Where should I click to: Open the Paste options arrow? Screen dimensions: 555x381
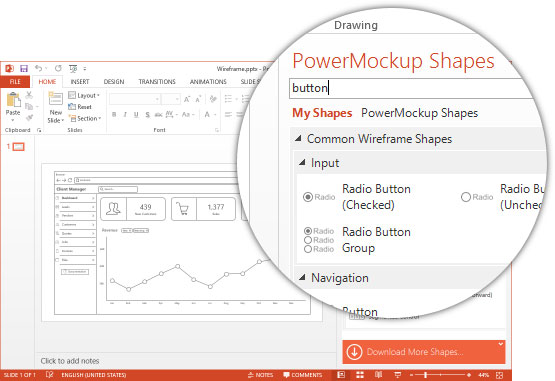click(x=13, y=120)
